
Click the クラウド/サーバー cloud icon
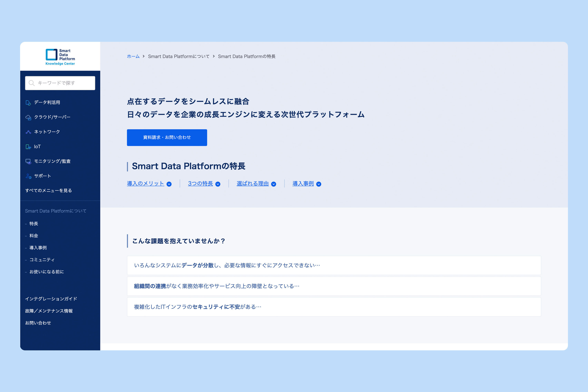(x=28, y=118)
